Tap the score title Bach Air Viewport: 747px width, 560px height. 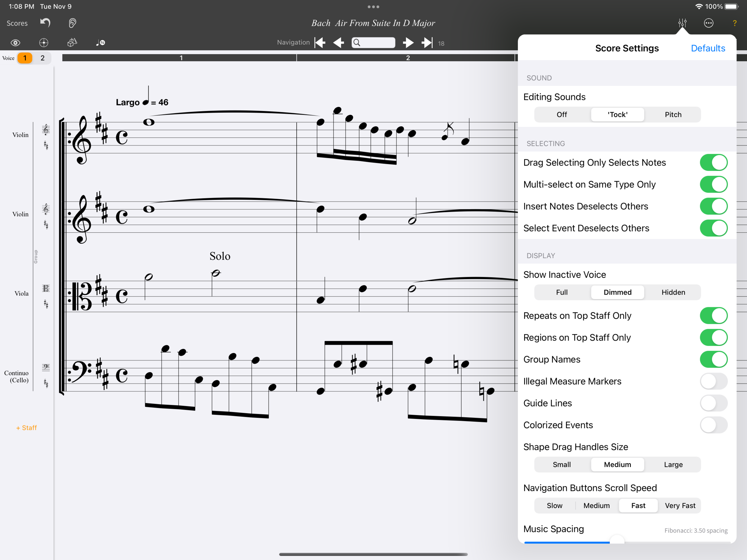click(x=373, y=23)
